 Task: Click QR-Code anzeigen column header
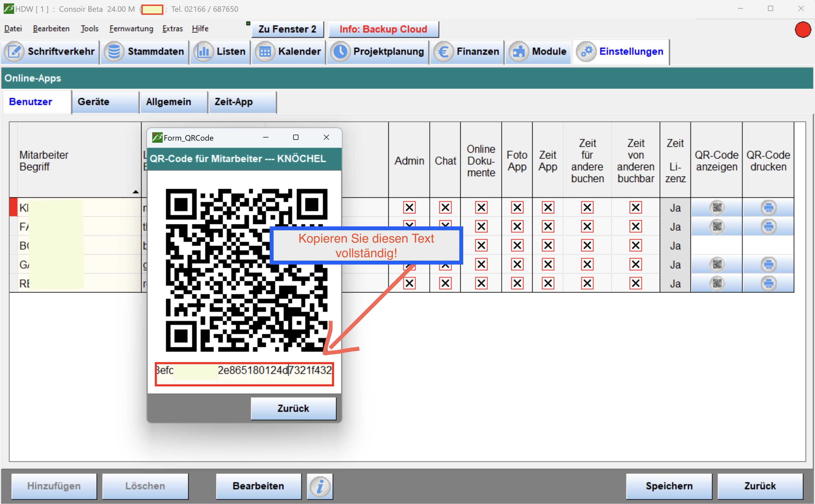716,160
